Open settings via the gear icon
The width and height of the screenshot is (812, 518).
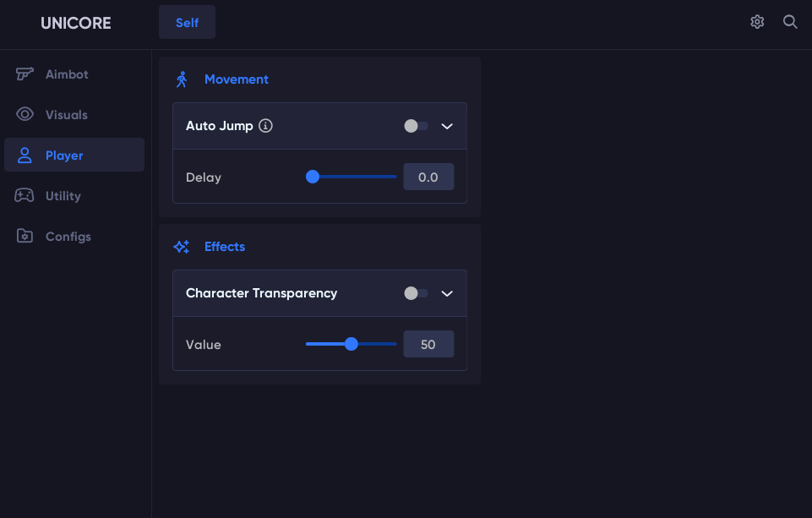click(x=757, y=22)
